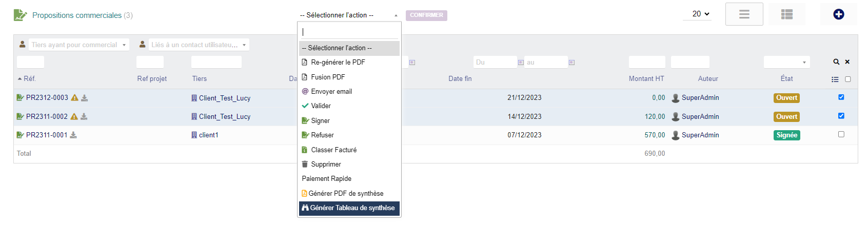Click the Ouvert status badge for PR2312-0003
This screenshot has height=226, width=868.
point(786,98)
